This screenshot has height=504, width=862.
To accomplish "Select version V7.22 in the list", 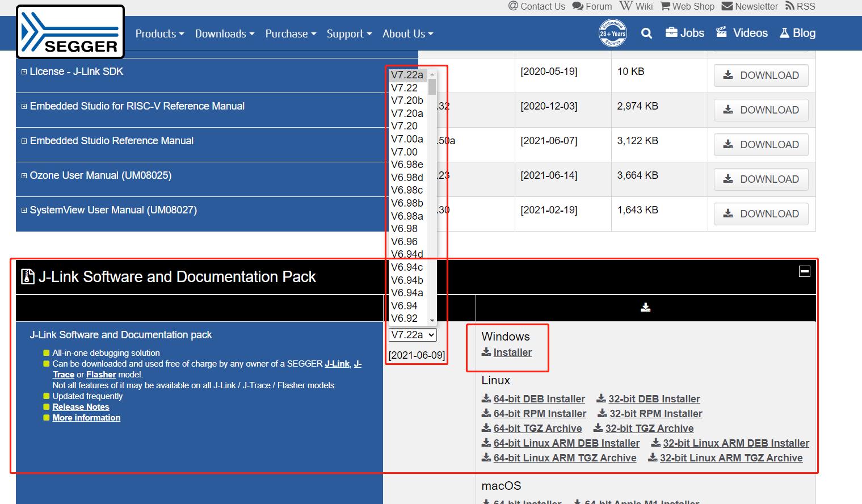I will coord(407,88).
